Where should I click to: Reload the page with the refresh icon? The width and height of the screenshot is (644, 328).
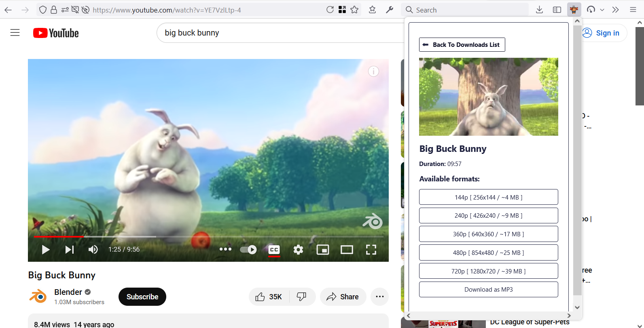330,10
